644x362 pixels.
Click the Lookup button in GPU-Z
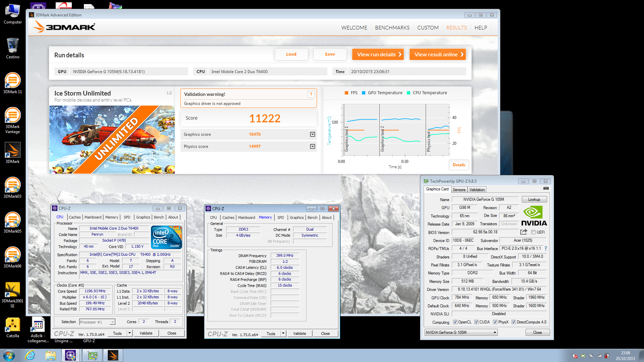[x=534, y=199]
